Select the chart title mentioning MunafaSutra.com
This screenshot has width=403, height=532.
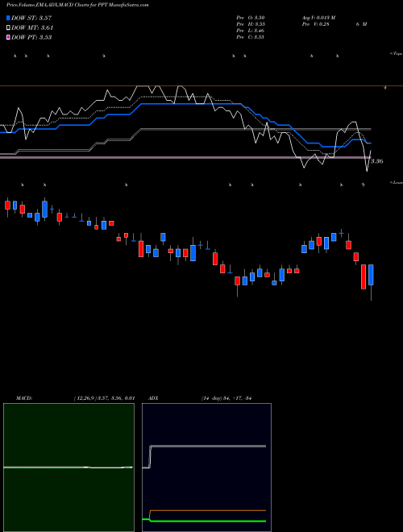(x=77, y=5)
